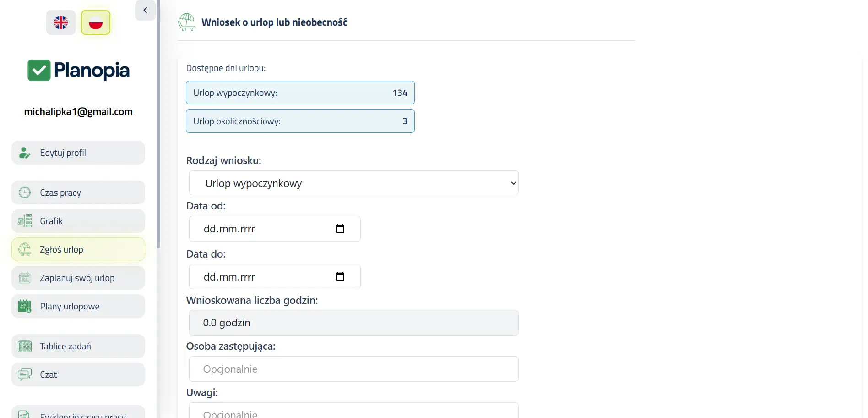Click the Osoba zastępująca input field
This screenshot has width=868, height=418.
tap(353, 369)
